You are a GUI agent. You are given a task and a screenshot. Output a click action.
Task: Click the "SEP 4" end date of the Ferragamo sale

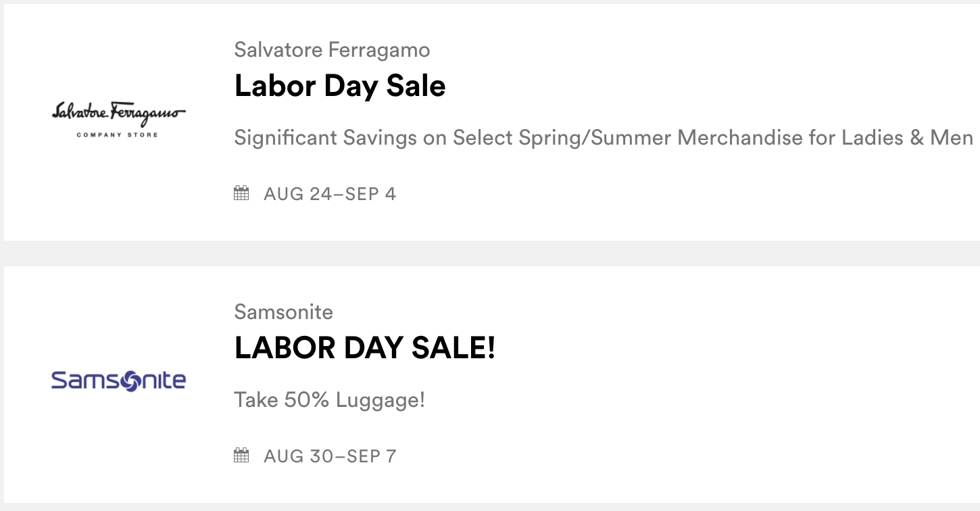(x=370, y=195)
